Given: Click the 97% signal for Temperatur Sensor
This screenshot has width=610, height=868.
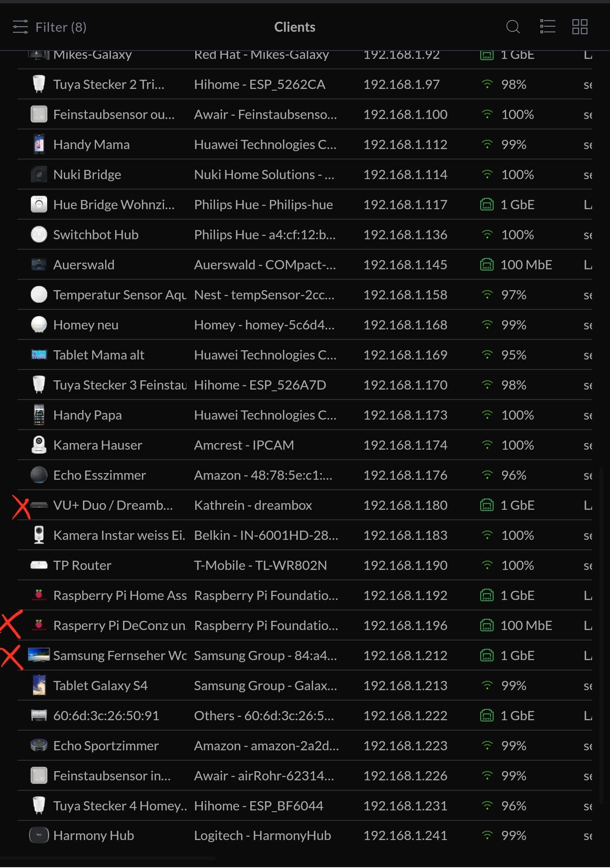Looking at the screenshot, I should (514, 295).
